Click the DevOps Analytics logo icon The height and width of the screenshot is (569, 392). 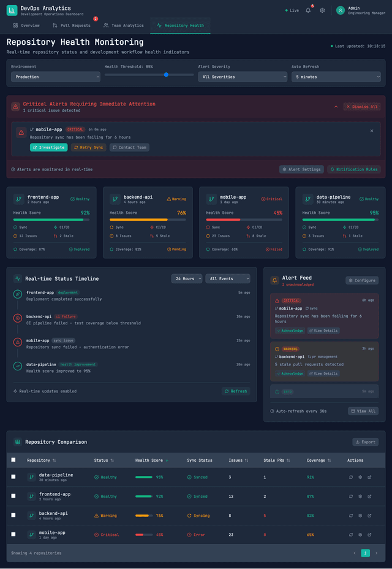(12, 10)
